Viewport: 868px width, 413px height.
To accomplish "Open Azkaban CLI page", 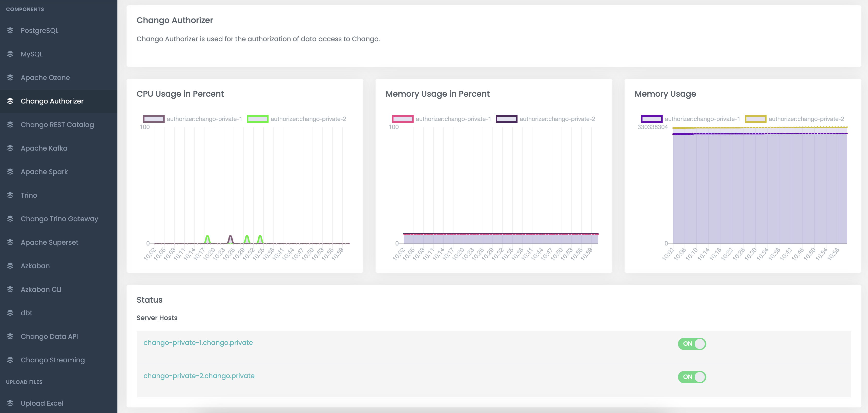I will (x=59, y=289).
